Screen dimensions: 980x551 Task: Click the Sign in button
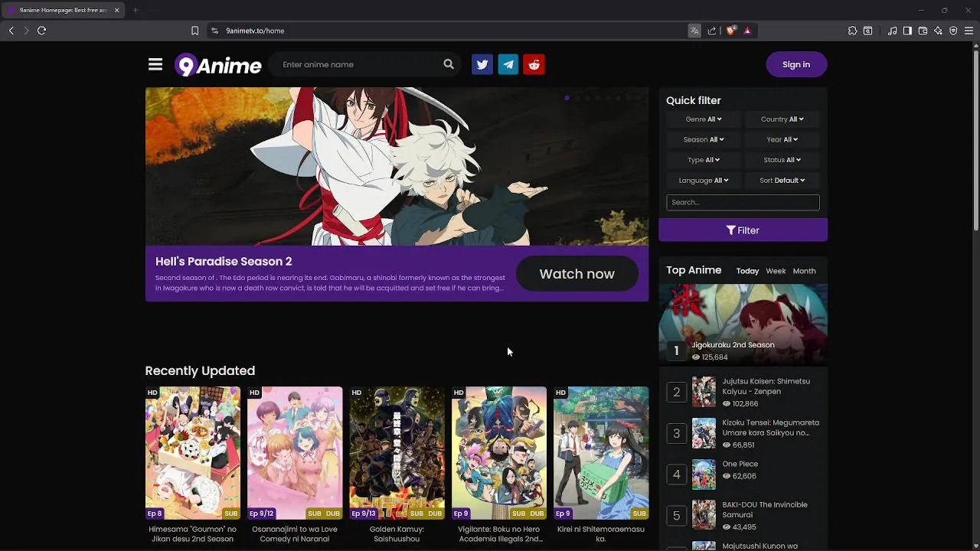(x=796, y=64)
